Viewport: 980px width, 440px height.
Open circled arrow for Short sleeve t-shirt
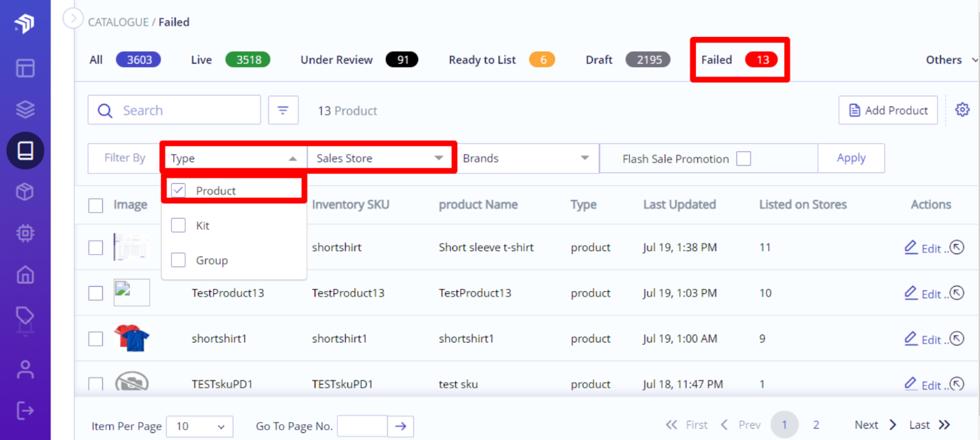[957, 248]
